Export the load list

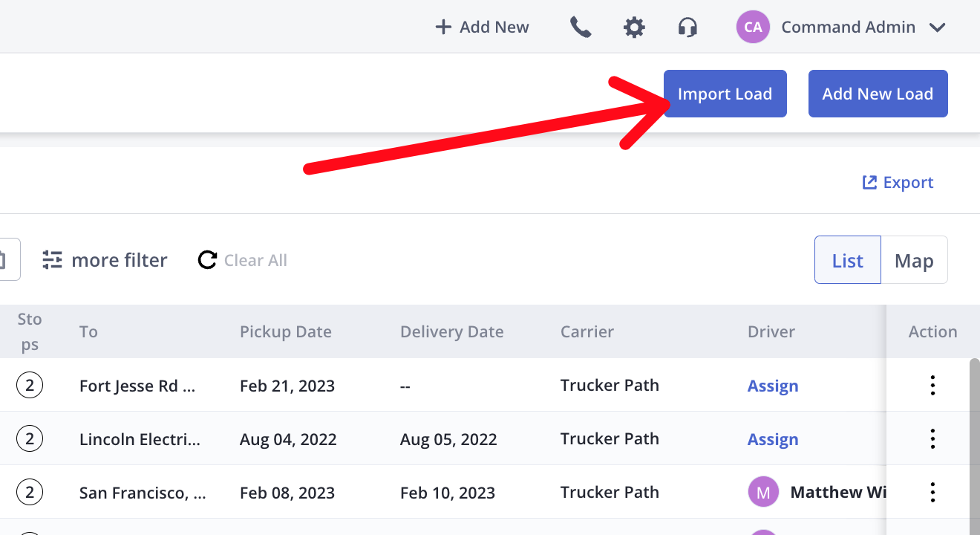[898, 183]
